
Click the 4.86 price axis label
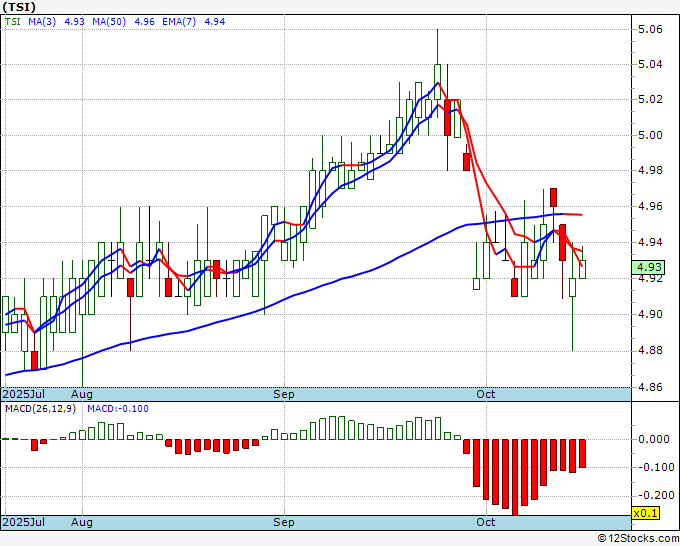pyautogui.click(x=651, y=387)
